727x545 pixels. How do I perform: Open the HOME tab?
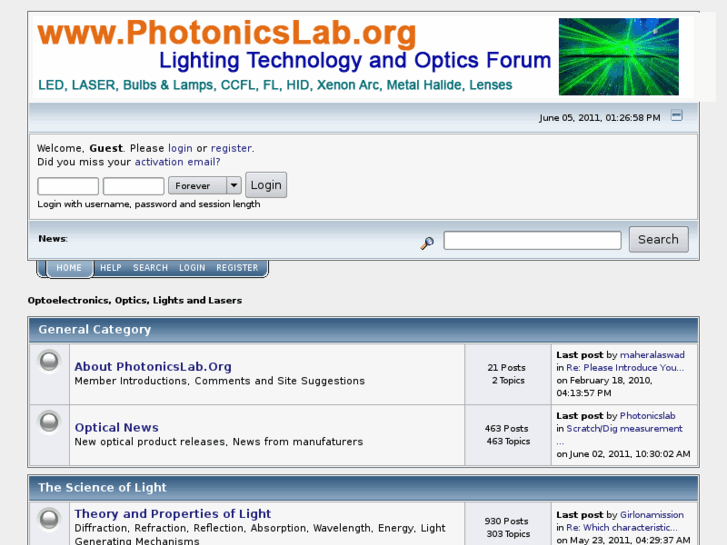(x=69, y=268)
